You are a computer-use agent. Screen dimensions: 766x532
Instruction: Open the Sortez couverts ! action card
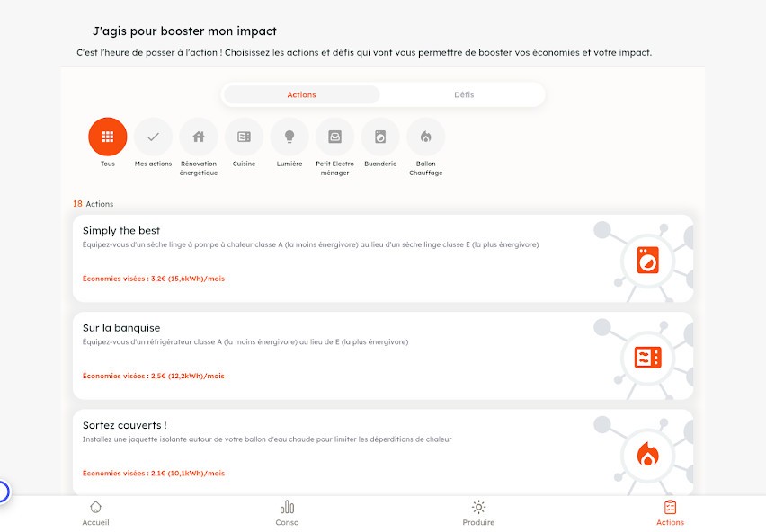coord(383,452)
